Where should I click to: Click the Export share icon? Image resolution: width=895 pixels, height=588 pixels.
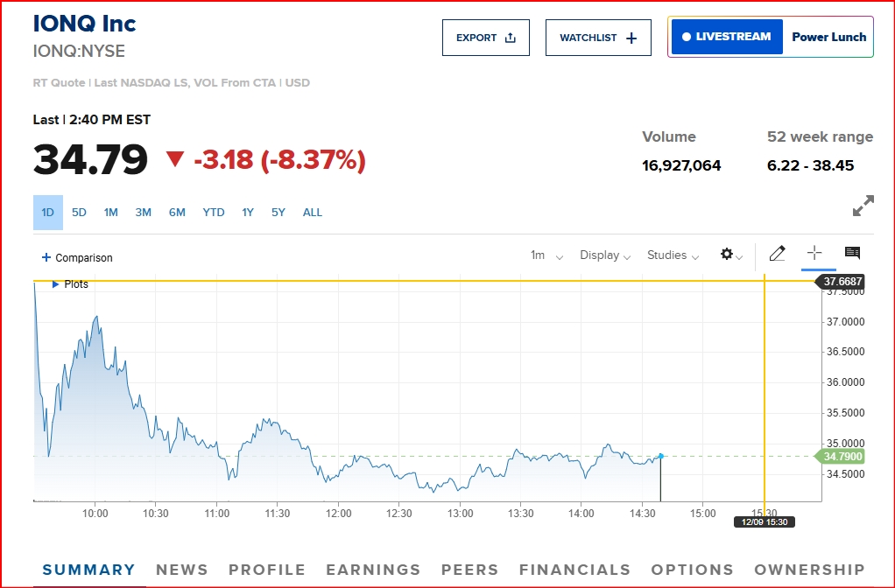511,38
